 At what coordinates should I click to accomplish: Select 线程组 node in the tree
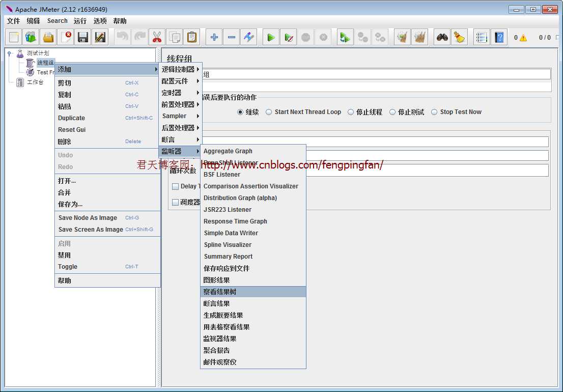(45, 63)
